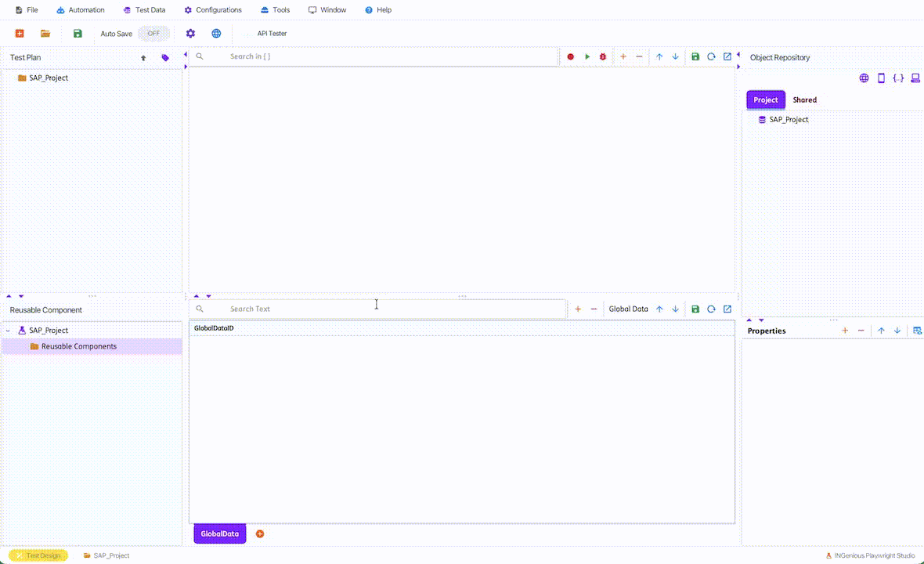
Task: Remove test step with minus icon
Action: click(639, 56)
